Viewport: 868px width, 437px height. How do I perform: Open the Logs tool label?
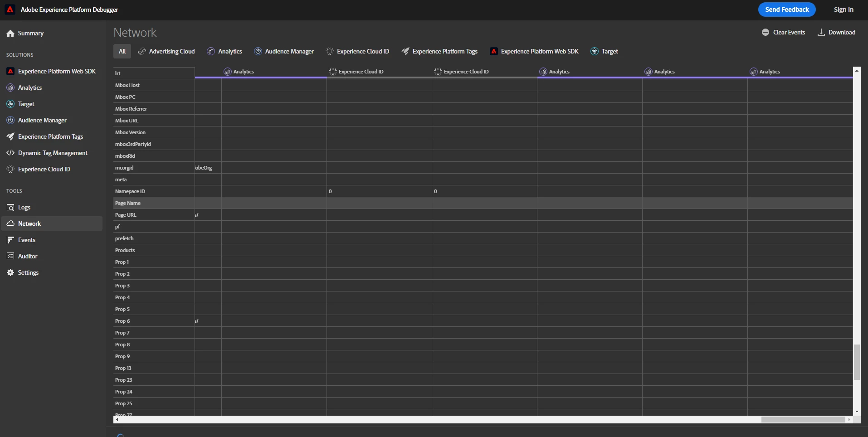24,208
